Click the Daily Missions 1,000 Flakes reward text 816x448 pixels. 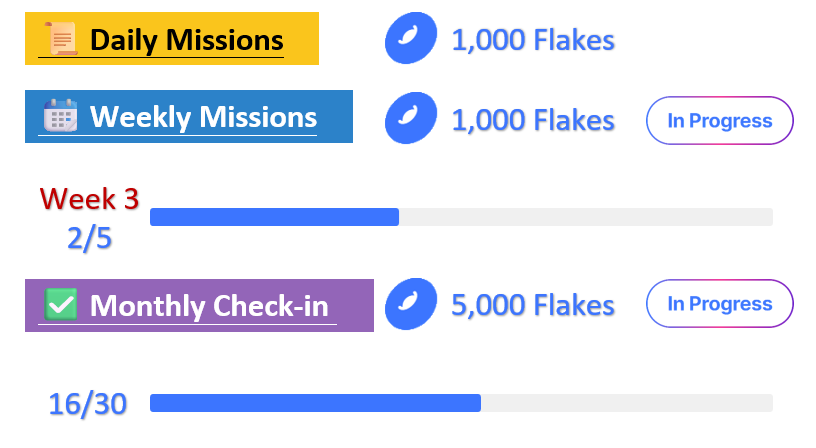tap(533, 41)
